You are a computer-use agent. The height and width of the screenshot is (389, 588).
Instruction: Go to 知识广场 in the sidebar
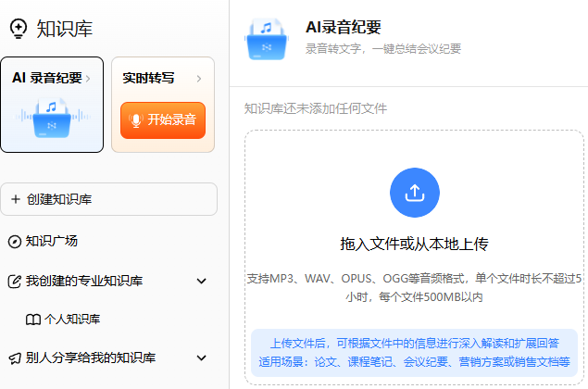tap(52, 241)
